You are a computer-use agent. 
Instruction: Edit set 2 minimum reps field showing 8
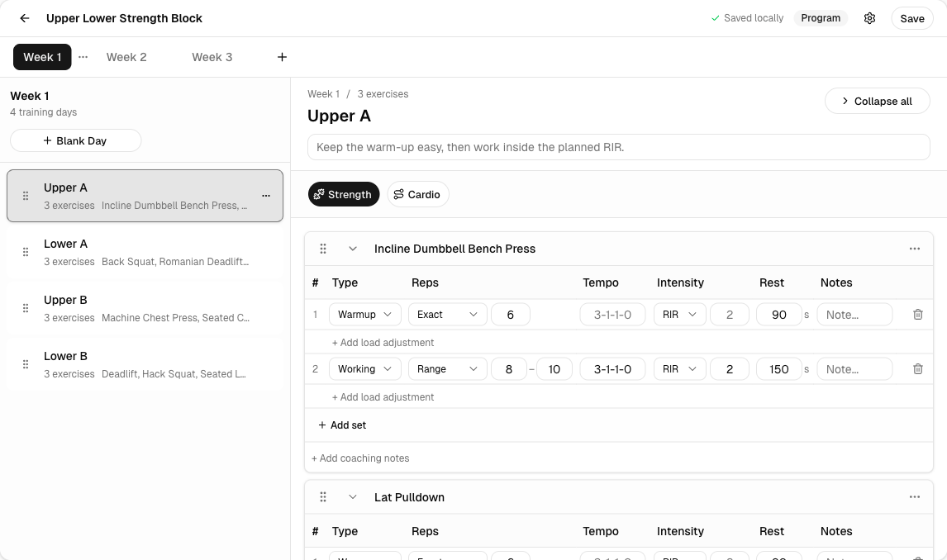(x=508, y=368)
